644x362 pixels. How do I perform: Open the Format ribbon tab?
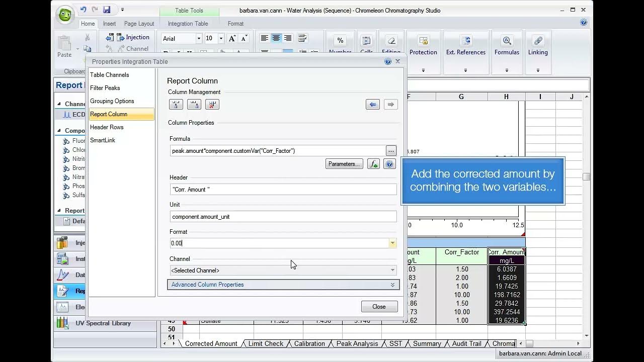(235, 24)
